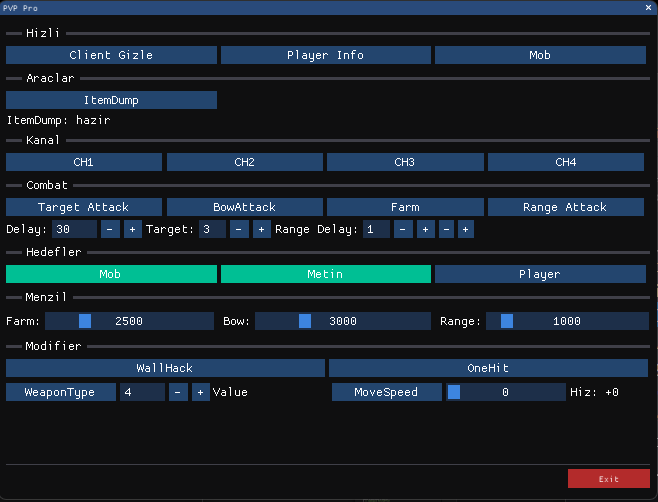Run the ItemDump tool

click(111, 100)
